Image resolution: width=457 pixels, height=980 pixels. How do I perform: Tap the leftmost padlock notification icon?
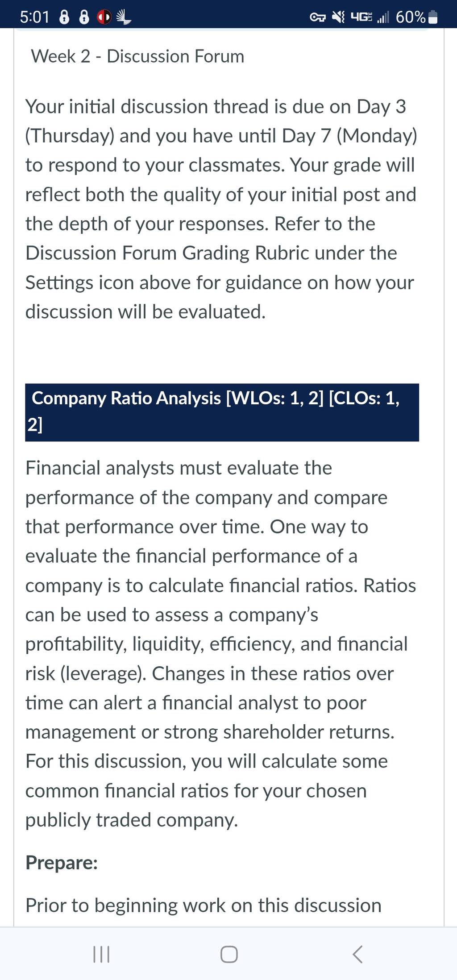[64, 17]
